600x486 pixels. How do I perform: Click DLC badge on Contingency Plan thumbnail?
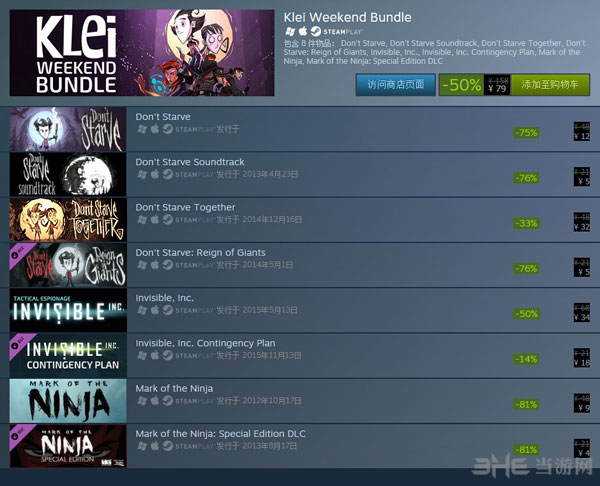(19, 344)
